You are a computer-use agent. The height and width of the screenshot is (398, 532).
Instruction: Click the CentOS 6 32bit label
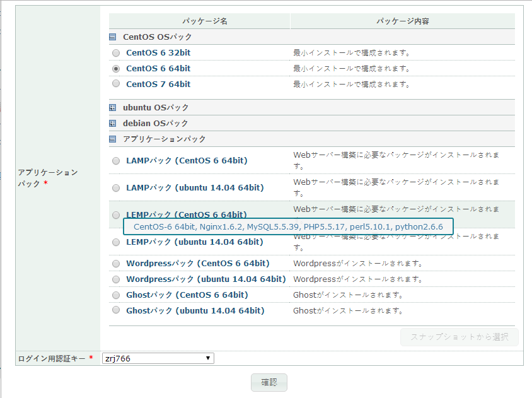coord(158,52)
